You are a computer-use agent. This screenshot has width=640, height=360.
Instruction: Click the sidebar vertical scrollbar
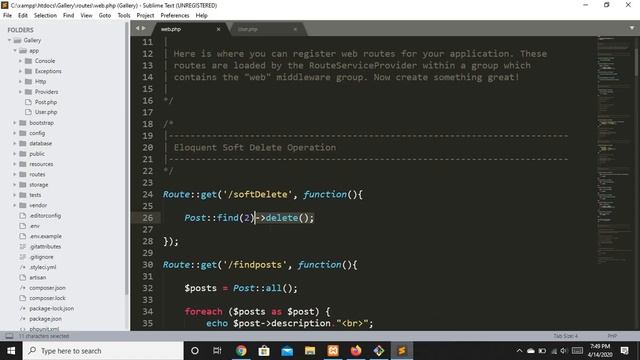pyautogui.click(x=127, y=159)
